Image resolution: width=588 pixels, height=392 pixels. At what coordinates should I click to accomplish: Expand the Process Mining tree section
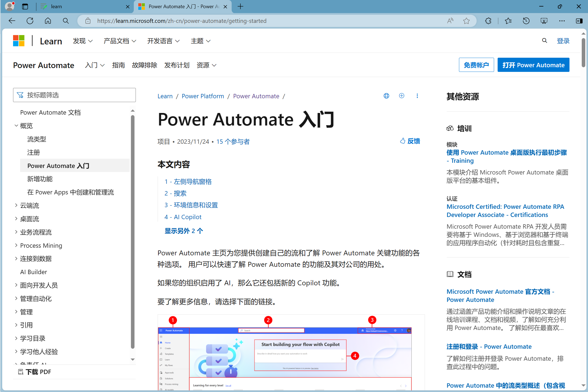click(16, 245)
